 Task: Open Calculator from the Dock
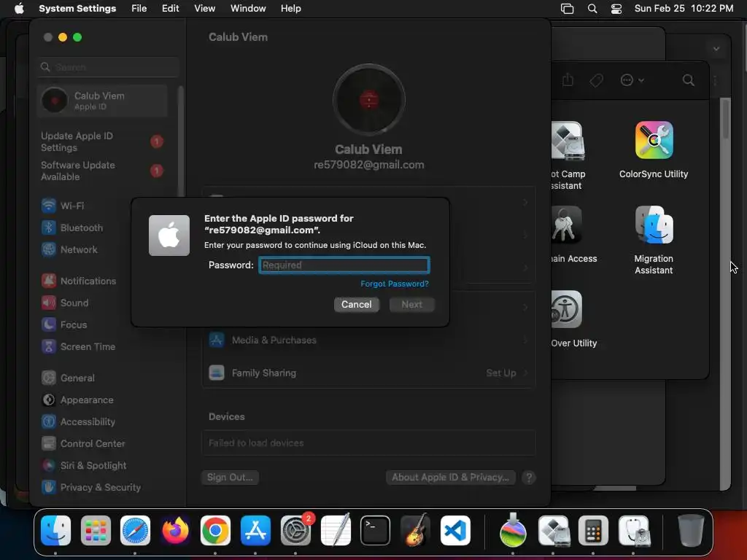coord(593,530)
